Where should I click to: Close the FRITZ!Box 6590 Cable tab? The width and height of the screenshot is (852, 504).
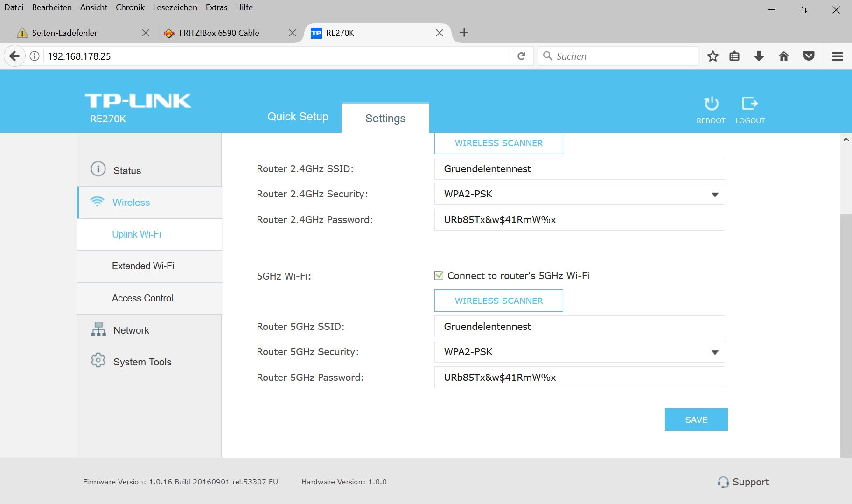293,33
